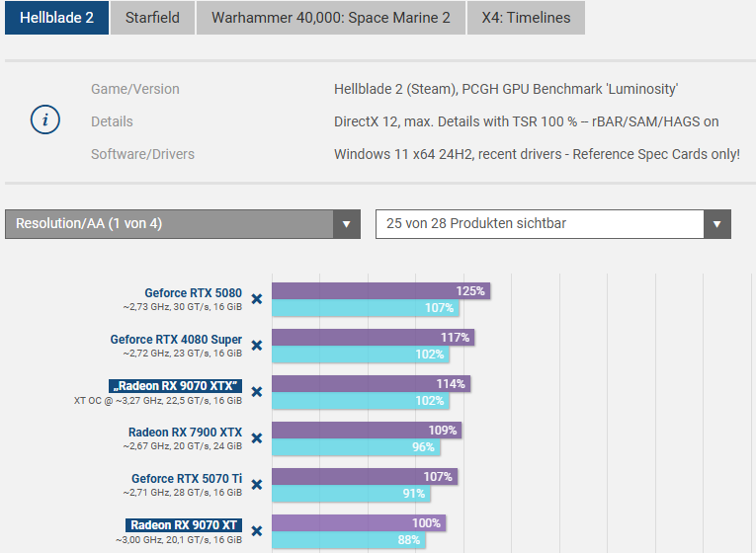Image resolution: width=756 pixels, height=553 pixels.
Task: Switch to the Starfield tab
Action: click(x=152, y=18)
